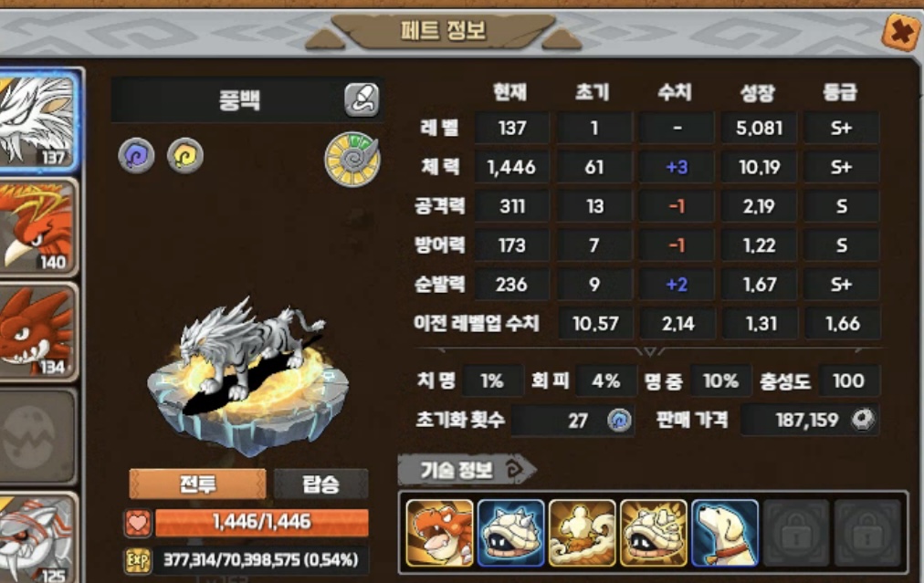Close the 페트 정보 window
Image resolution: width=924 pixels, height=583 pixels.
click(x=901, y=32)
